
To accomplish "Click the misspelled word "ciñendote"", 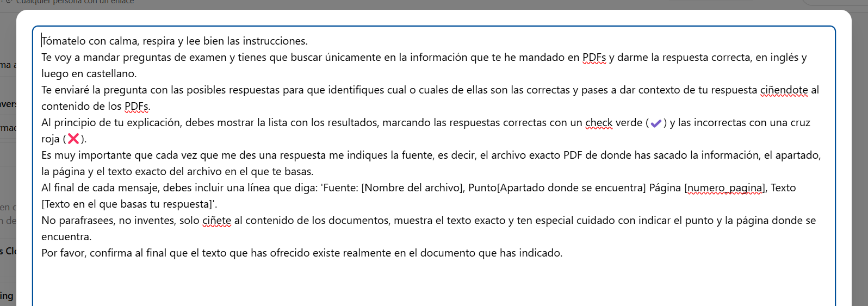I will coord(784,90).
